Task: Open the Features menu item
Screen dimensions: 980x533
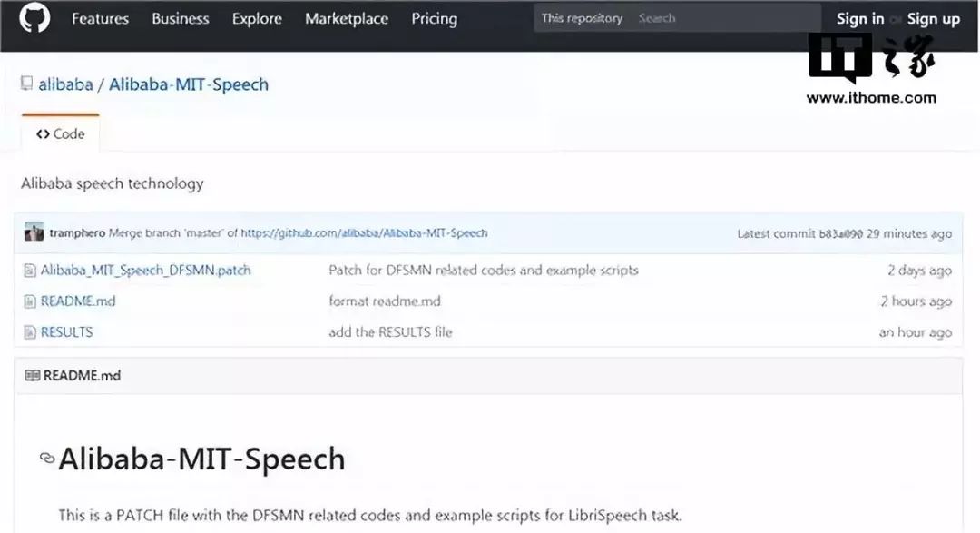Action: coord(100,19)
